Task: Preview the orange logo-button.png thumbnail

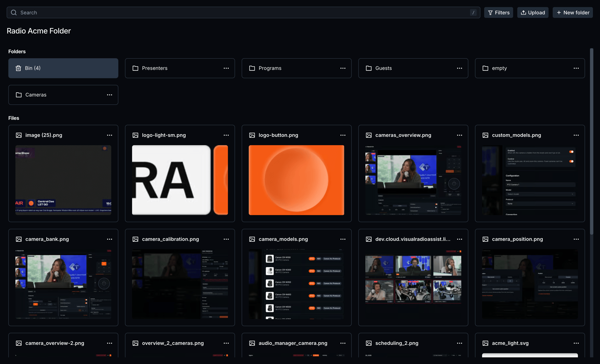Action: 297,180
